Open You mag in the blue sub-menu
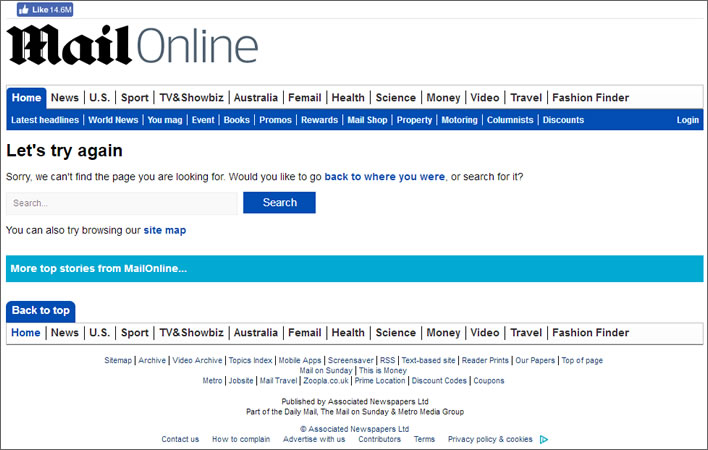 coord(165,120)
